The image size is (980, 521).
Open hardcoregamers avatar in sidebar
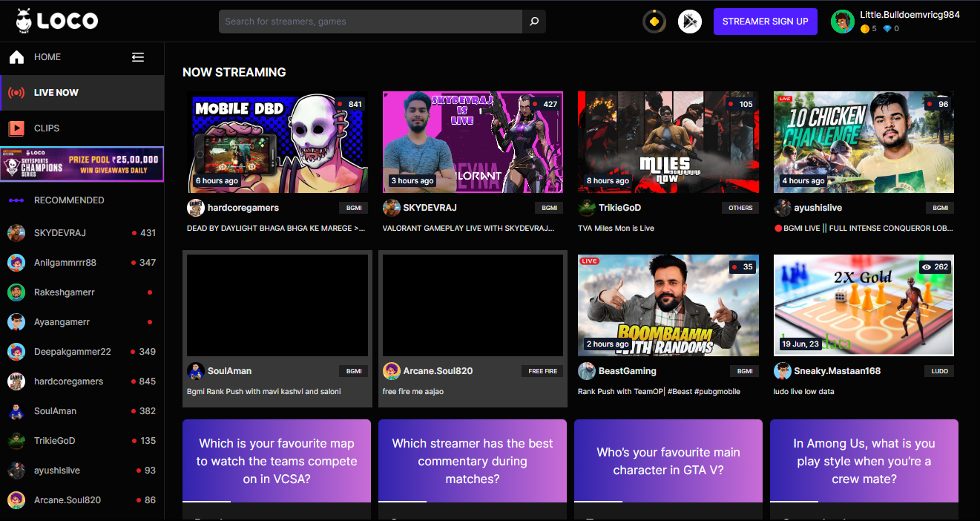16,381
